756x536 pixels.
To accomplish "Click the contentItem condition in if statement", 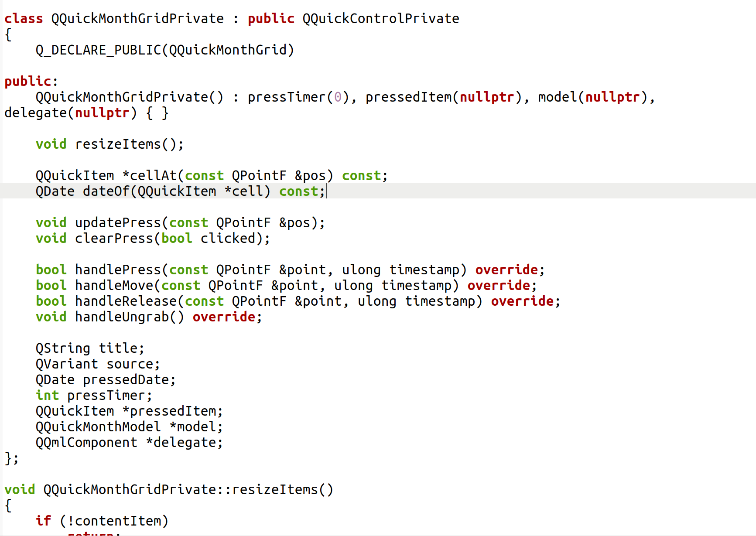I will [x=118, y=521].
